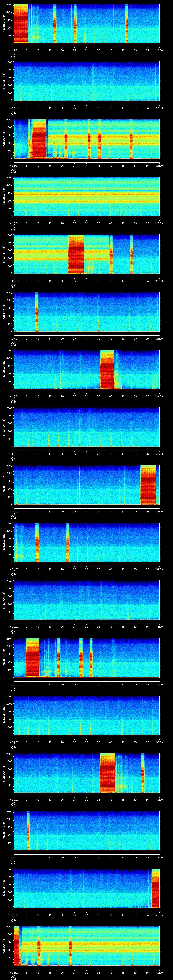This screenshot has width=173, height=980.
Task: Click the 14:34:00 time label
Action: [x=13, y=742]
